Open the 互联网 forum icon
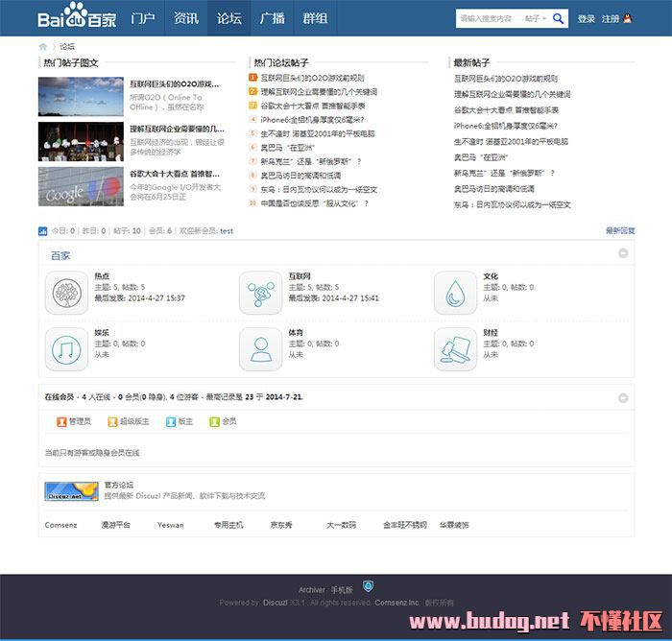672x641 pixels. click(260, 293)
